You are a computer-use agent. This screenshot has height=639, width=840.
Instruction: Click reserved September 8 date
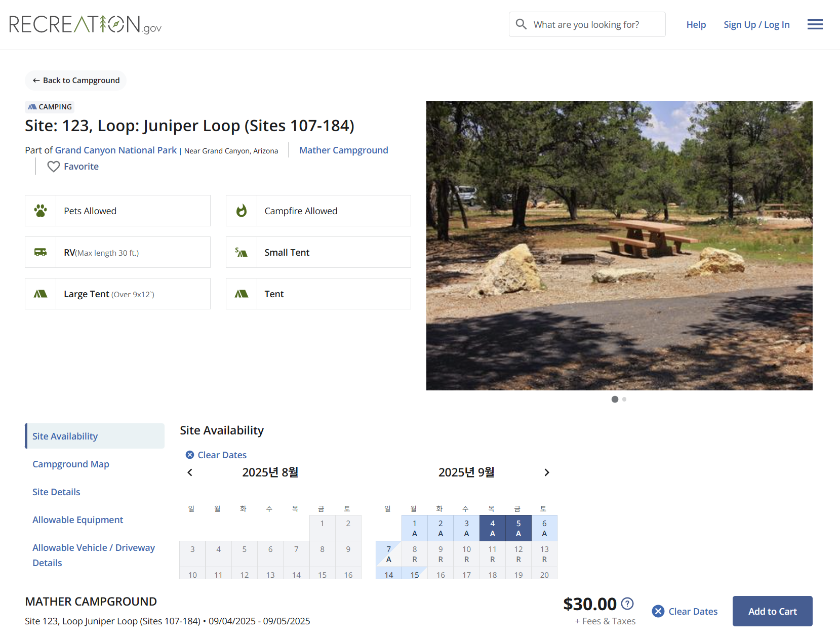pos(415,554)
